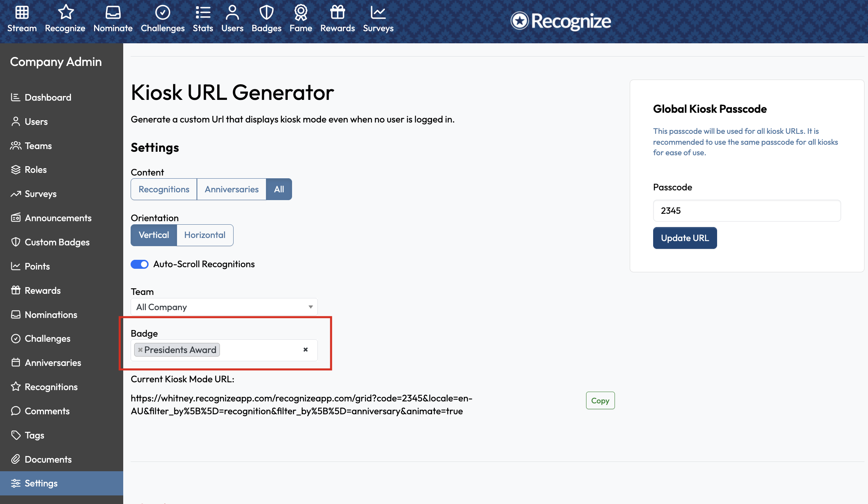Open Nominate inbox icon in top bar
This screenshot has height=504, width=868.
pyautogui.click(x=113, y=12)
